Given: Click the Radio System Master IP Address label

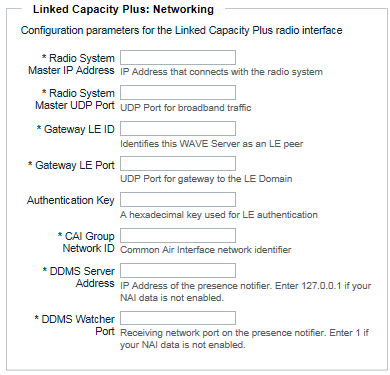Looking at the screenshot, I should (x=71, y=64).
